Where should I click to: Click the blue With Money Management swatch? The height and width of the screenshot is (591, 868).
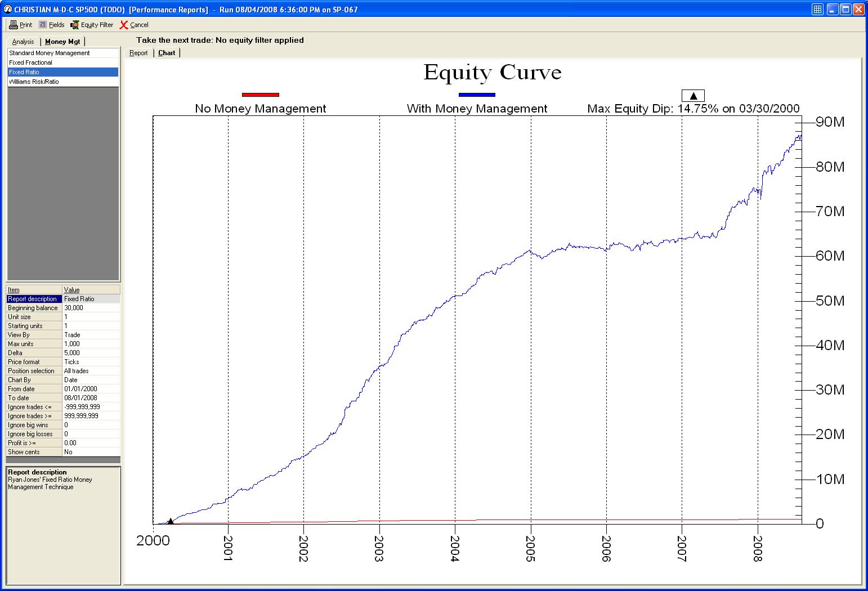(x=477, y=95)
